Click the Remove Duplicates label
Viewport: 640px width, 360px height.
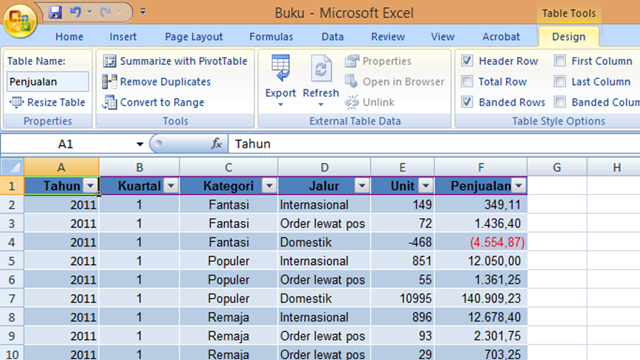pos(165,82)
